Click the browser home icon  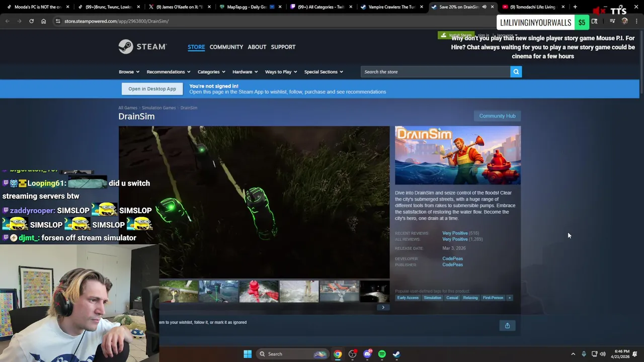tap(44, 21)
